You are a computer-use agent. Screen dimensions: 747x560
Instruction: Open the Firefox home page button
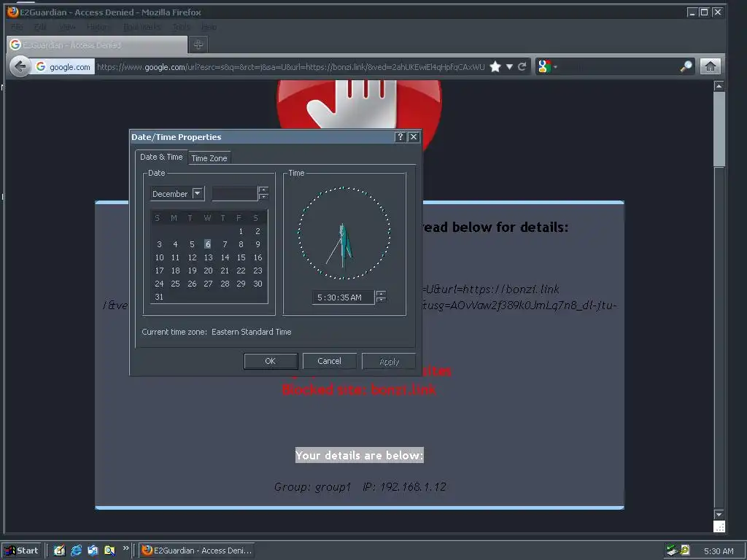tap(710, 66)
